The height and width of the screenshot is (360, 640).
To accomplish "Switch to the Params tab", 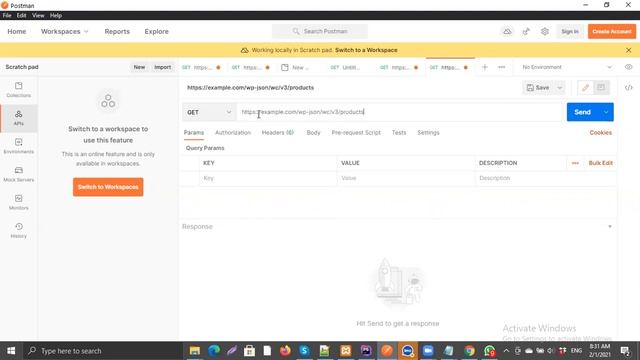I will click(194, 133).
